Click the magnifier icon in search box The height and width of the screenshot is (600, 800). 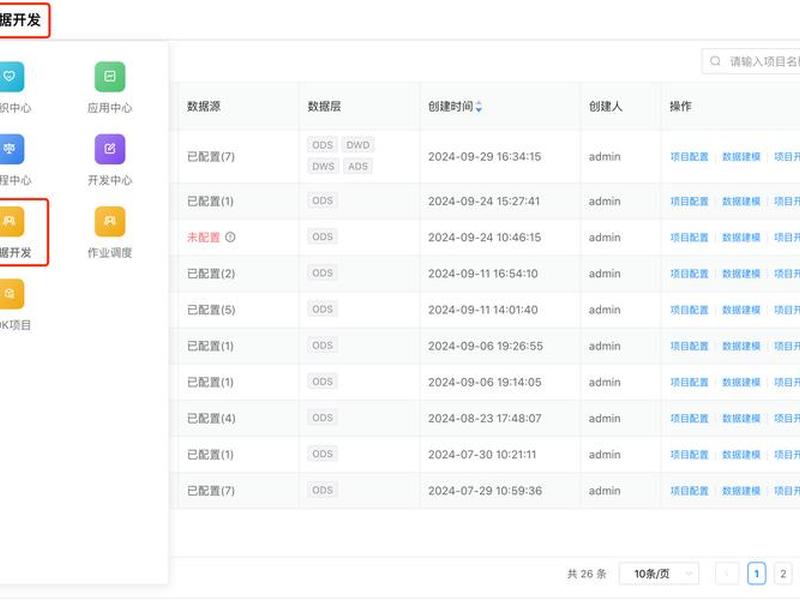click(x=715, y=61)
